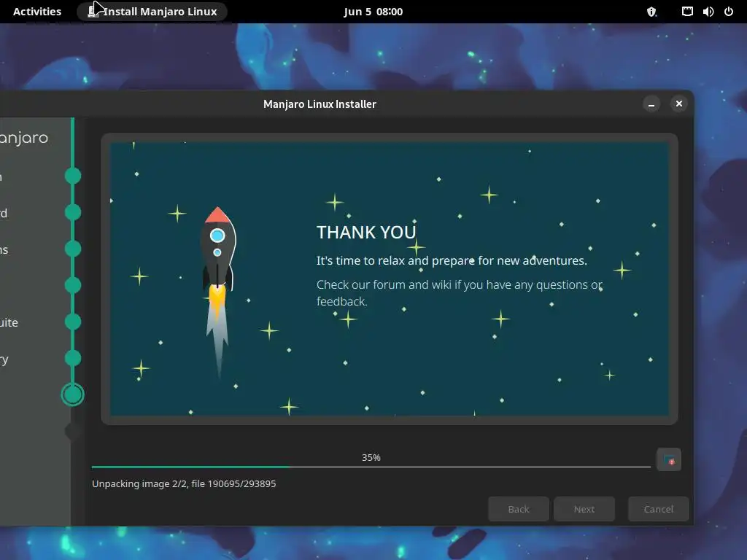Open the Jun 5 08:00 clock menu
The height and width of the screenshot is (560, 747).
pos(373,12)
